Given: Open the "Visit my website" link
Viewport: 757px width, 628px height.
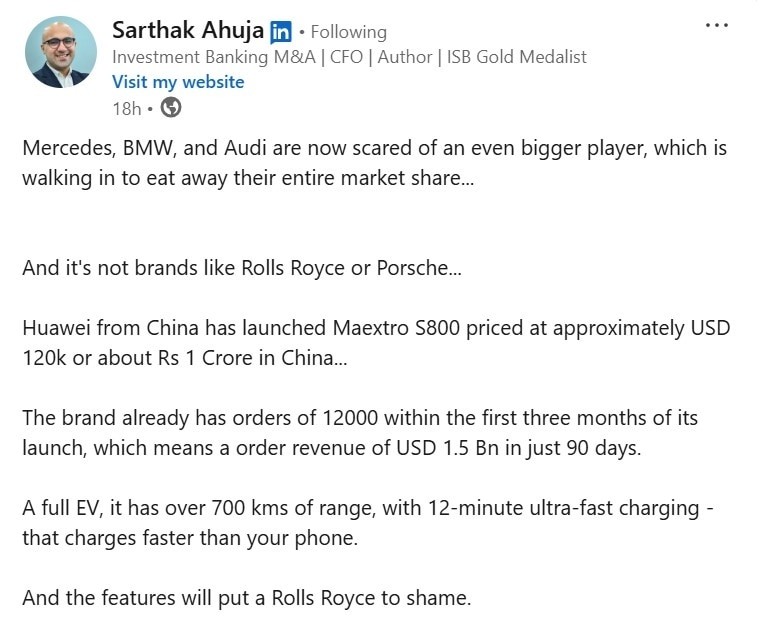Looking at the screenshot, I should click(x=178, y=82).
